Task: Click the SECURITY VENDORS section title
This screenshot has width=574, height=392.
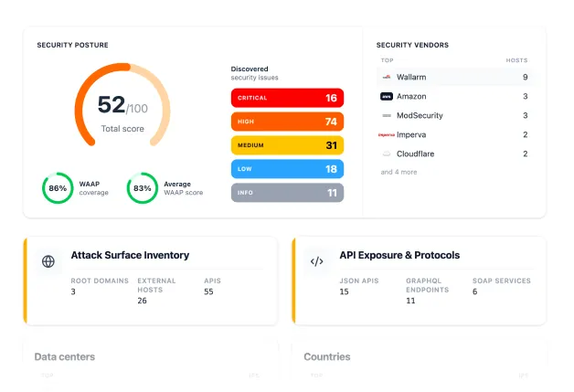Action: [x=412, y=45]
